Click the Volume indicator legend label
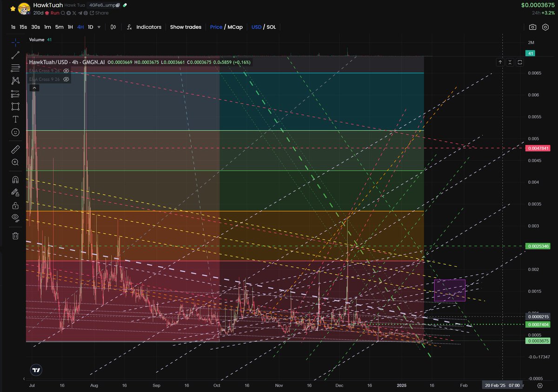Screen dimensions: 558x392 (x=37, y=40)
